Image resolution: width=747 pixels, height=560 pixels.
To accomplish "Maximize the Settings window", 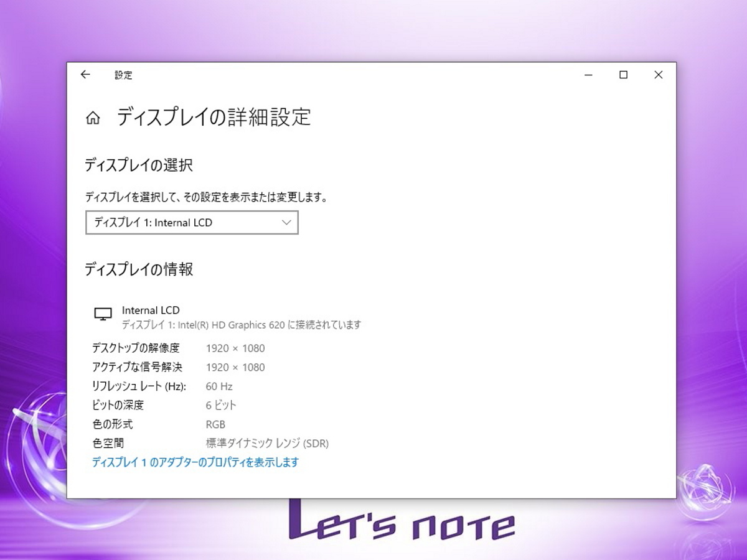I will 623,75.
